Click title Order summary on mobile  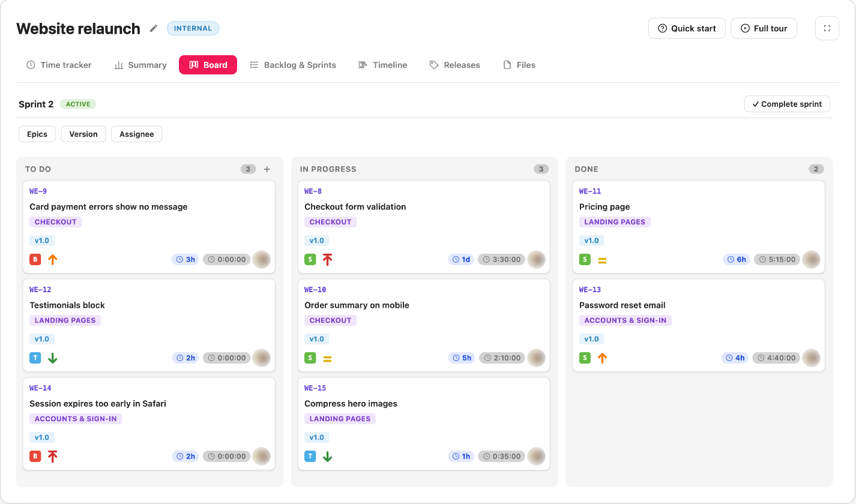point(357,305)
